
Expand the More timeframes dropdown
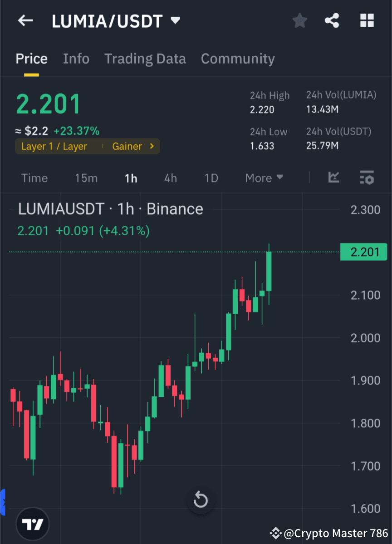(x=264, y=178)
